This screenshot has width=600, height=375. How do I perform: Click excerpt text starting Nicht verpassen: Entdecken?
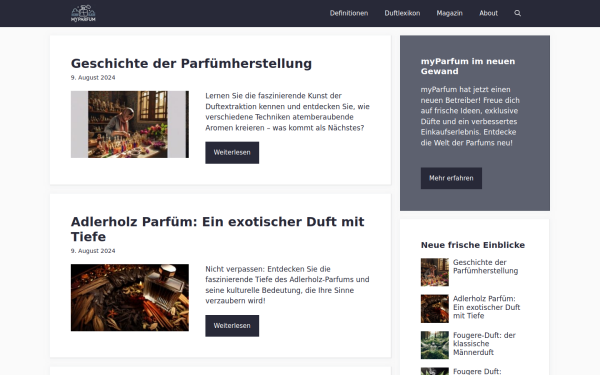click(x=287, y=285)
